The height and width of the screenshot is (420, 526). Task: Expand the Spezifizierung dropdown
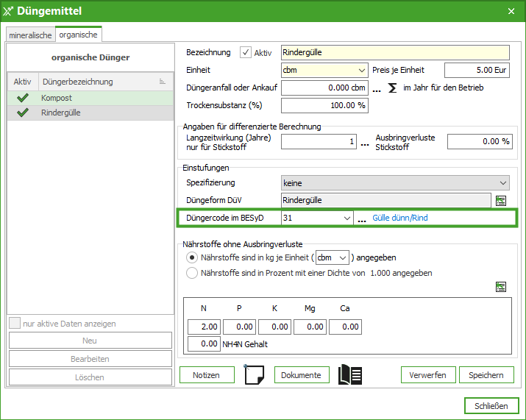[x=395, y=182]
